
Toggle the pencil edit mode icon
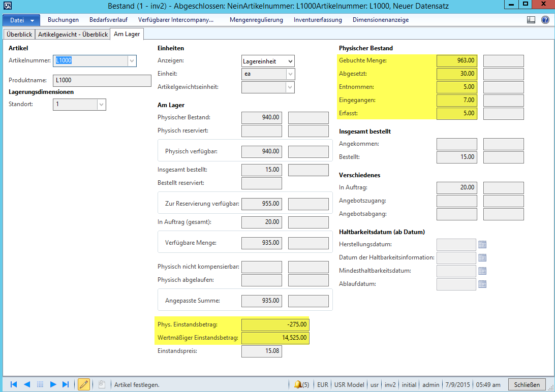click(84, 384)
